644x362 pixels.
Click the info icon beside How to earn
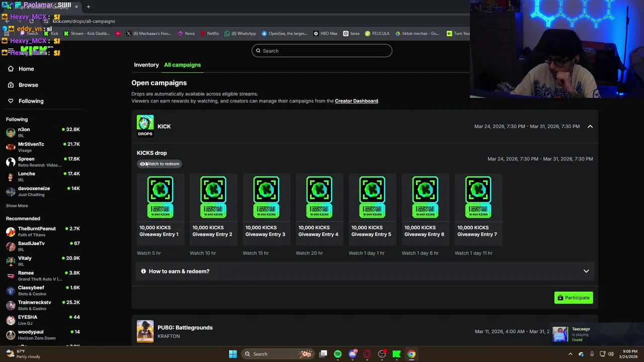tap(143, 271)
